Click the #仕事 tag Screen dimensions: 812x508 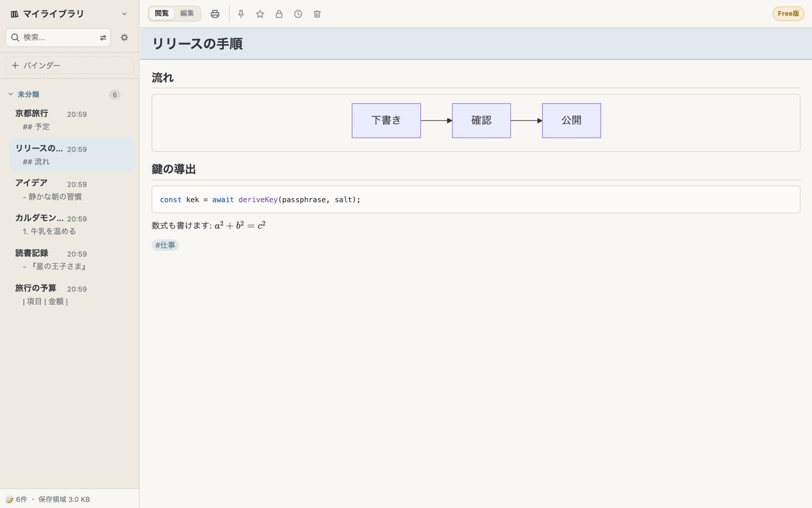[x=165, y=245]
